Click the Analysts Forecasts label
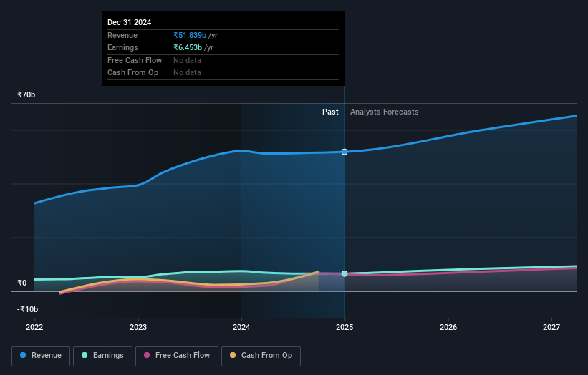This screenshot has width=588, height=375. tap(385, 112)
